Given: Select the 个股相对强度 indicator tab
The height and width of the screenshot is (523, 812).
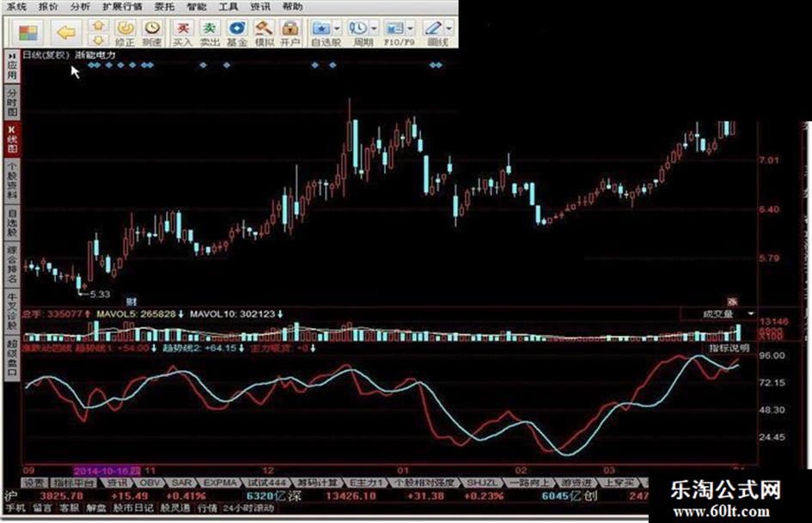Looking at the screenshot, I should coord(424,483).
